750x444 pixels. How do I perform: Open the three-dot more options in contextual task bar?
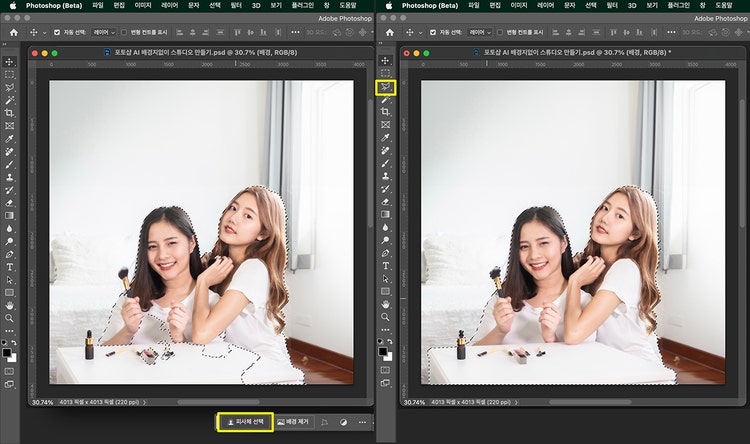[362, 422]
